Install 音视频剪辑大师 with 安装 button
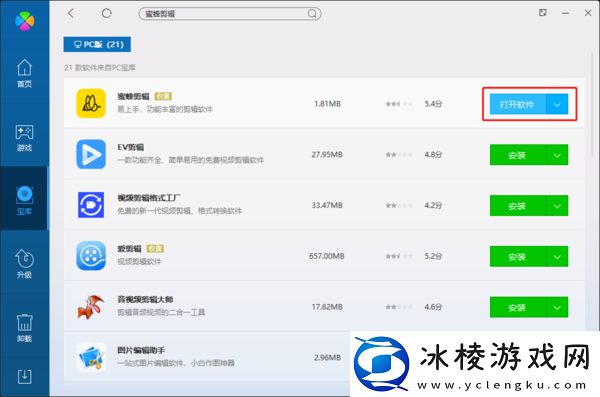This screenshot has height=397, width=600. click(518, 307)
